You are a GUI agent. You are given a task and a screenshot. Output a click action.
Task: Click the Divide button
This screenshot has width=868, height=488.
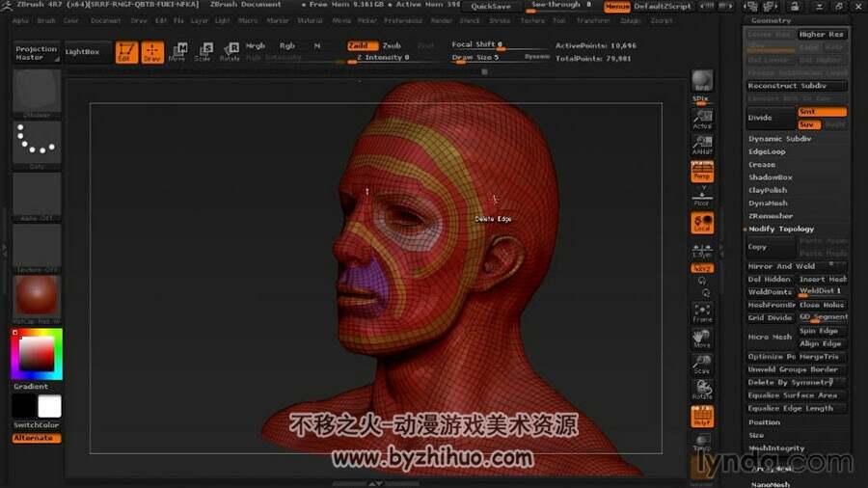click(770, 118)
